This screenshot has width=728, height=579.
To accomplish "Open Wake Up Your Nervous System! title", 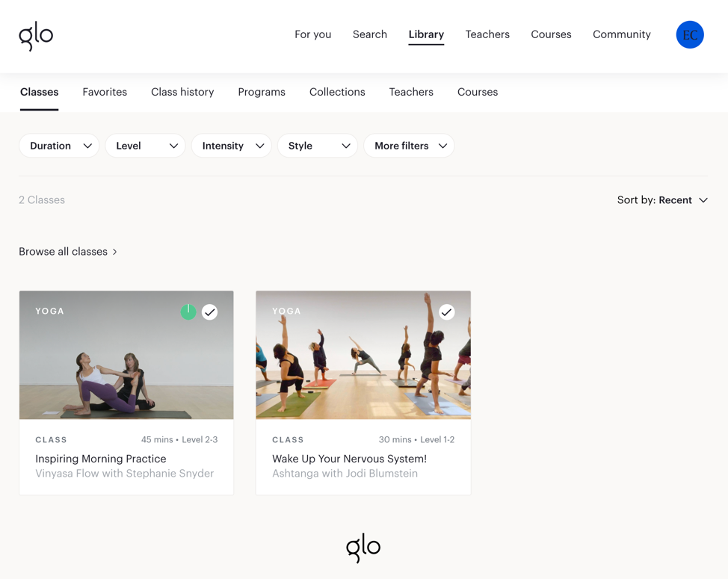I will pyautogui.click(x=350, y=459).
